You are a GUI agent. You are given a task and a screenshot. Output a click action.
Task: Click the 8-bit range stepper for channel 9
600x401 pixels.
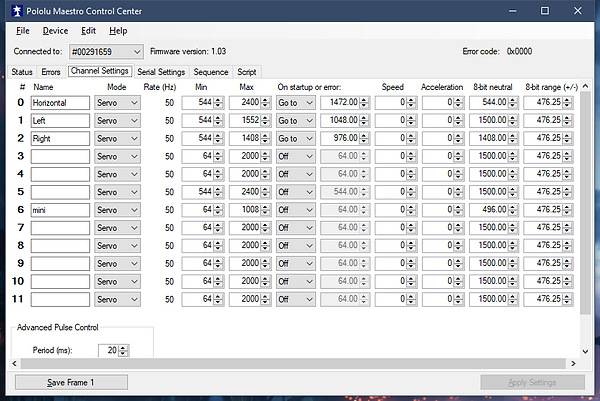(x=567, y=263)
